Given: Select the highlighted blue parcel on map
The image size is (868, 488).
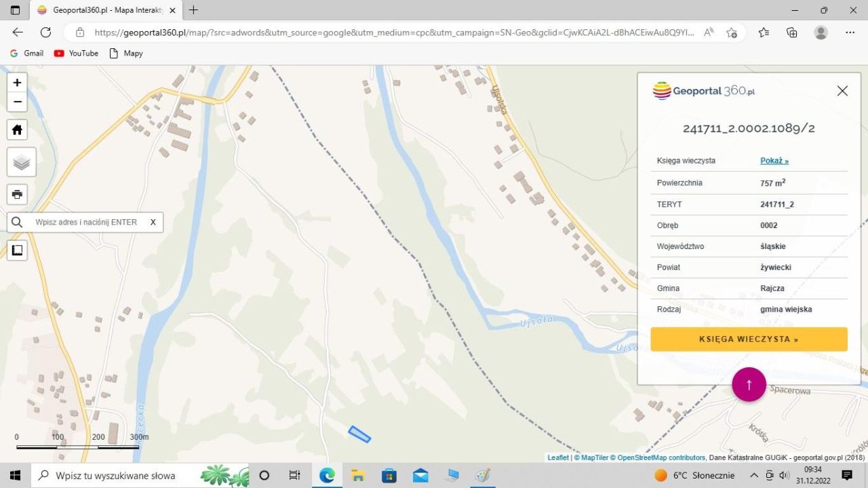Looking at the screenshot, I should pyautogui.click(x=359, y=434).
